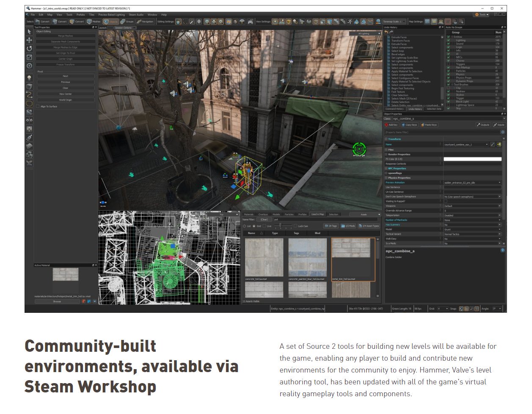This screenshot has width=532, height=414.
Task: Switch to Meshes selection mode
Action: [94, 22]
